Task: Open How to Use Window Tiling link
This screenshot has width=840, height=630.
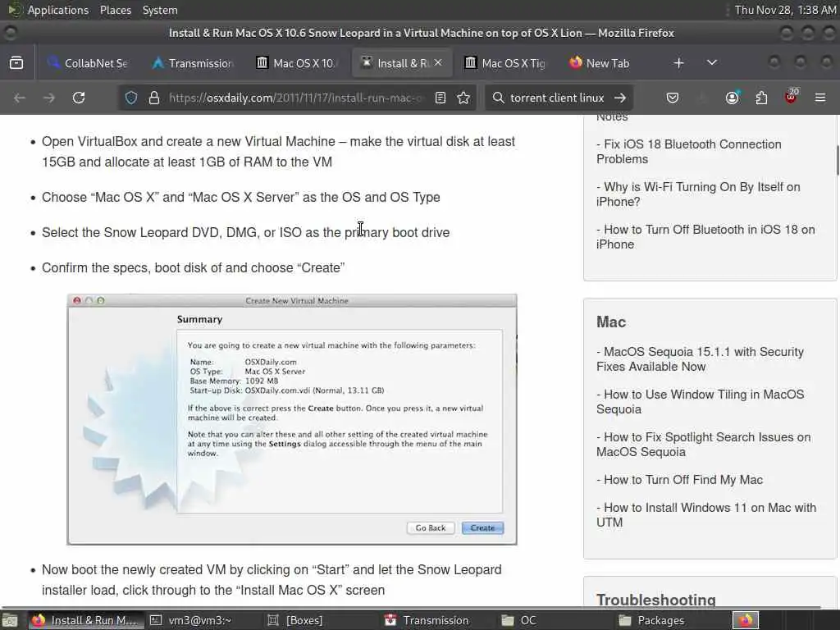Action: (x=701, y=402)
